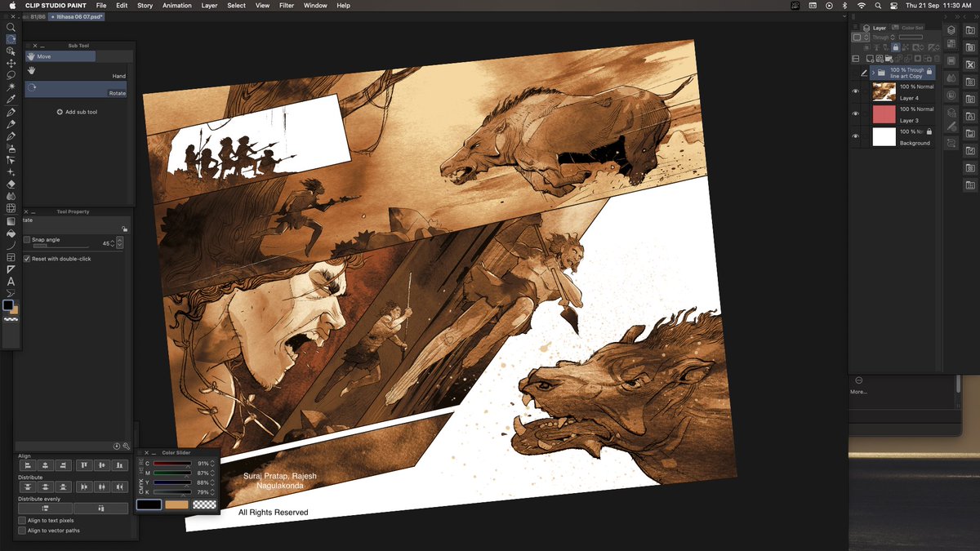
Task: Select the Lasso selection tool
Action: (11, 75)
